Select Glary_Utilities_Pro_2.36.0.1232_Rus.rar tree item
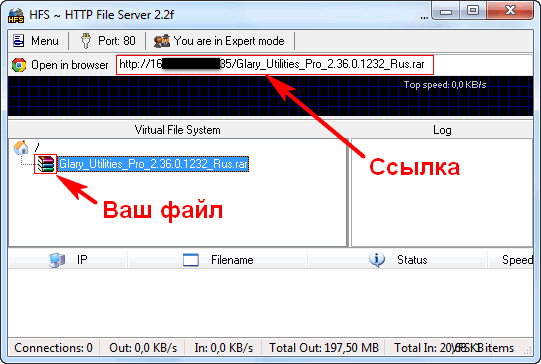 tap(153, 164)
